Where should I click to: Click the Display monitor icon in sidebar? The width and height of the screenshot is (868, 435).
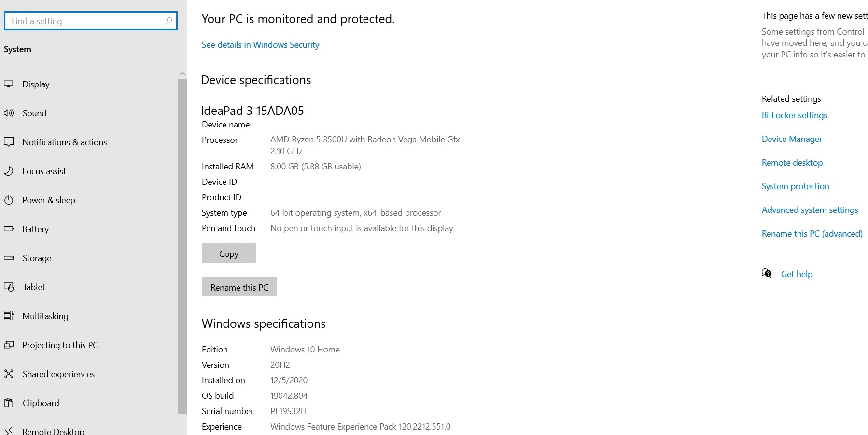pos(8,84)
